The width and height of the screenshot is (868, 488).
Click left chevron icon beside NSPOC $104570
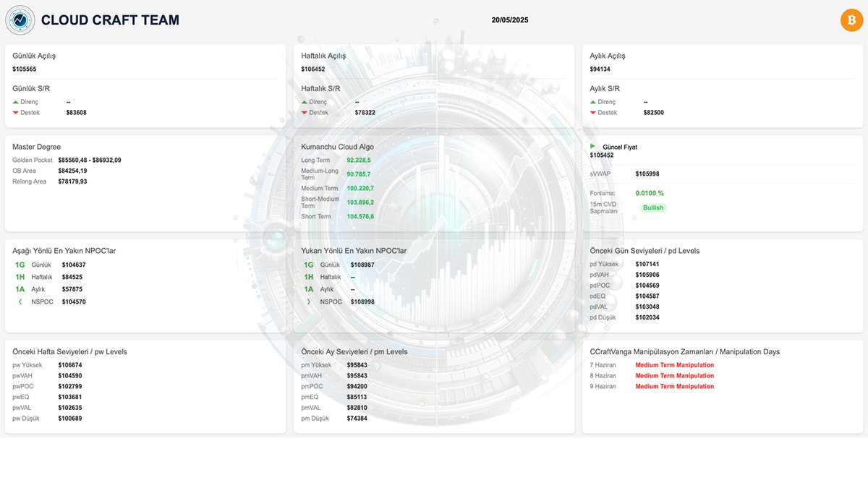[x=20, y=301]
